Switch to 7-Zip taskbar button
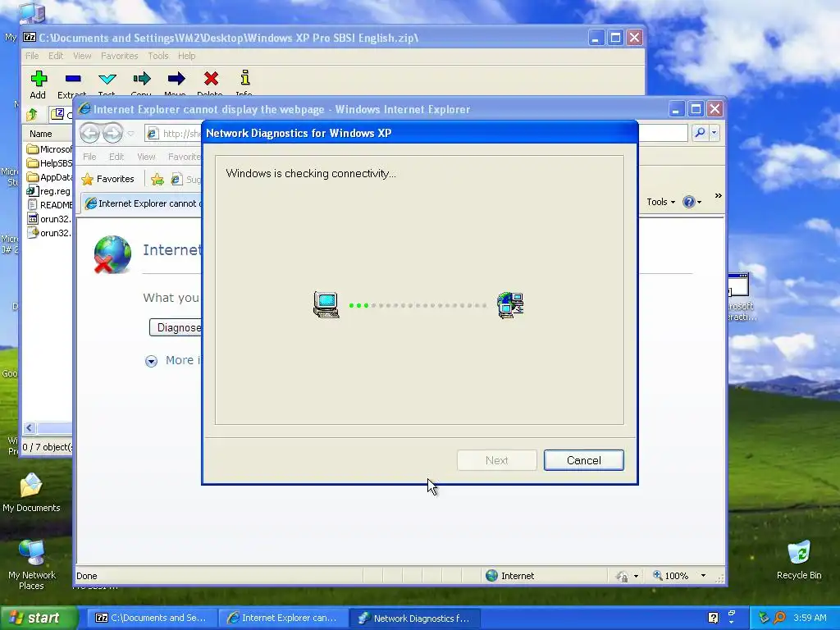 pos(151,619)
